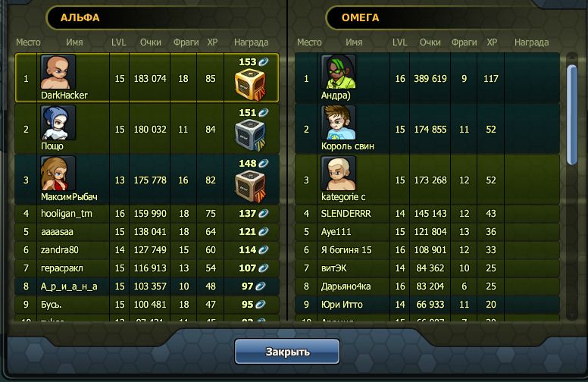Image resolution: width=588 pixels, height=382 pixels.
Task: Click the player name zandra80
Action: coord(60,250)
